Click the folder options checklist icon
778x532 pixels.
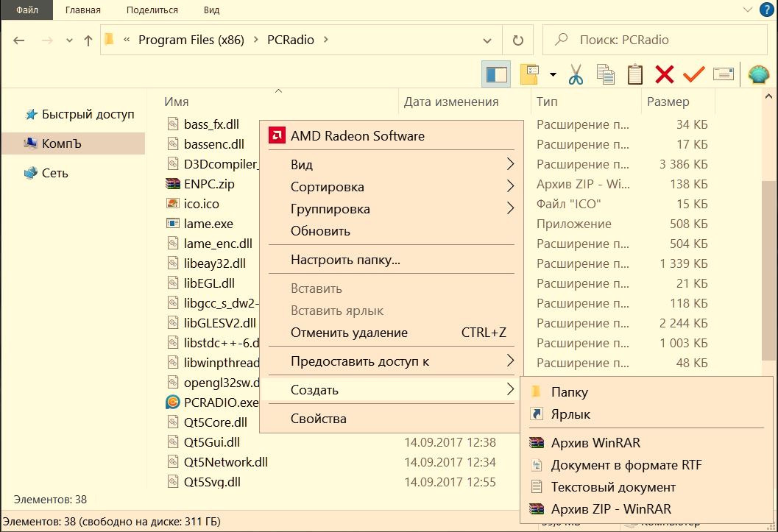point(530,75)
